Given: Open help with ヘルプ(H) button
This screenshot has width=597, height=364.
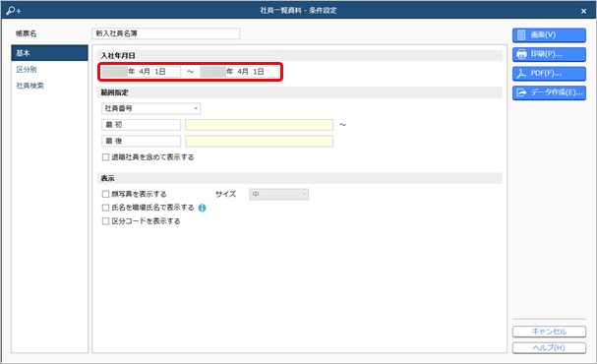Looking at the screenshot, I should pos(549,348).
